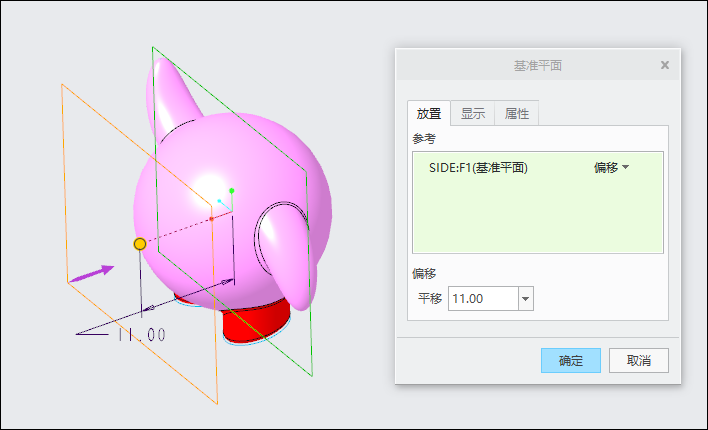708x430 pixels.
Task: Confirm with the 确定 button
Action: (571, 360)
